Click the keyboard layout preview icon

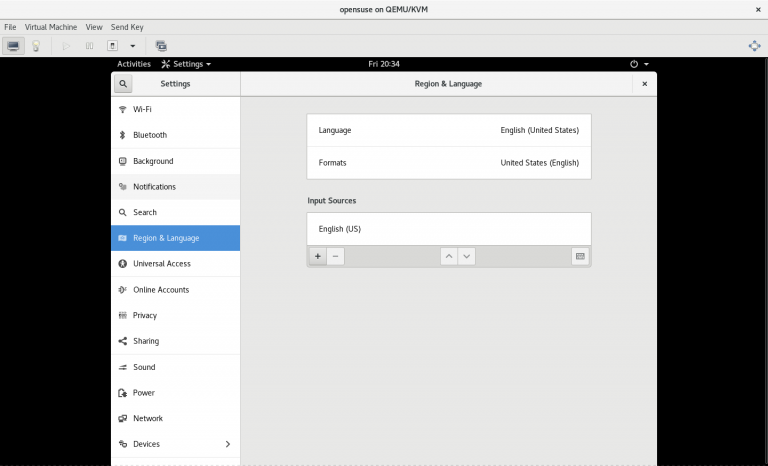580,256
